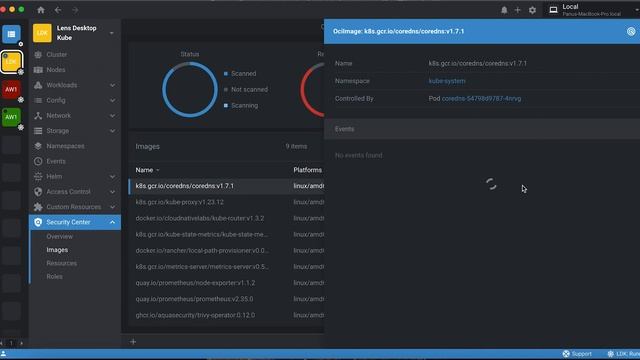Screen dimensions: 640x360
Task: Add a new tab with bottom plus
Action: coord(133,342)
